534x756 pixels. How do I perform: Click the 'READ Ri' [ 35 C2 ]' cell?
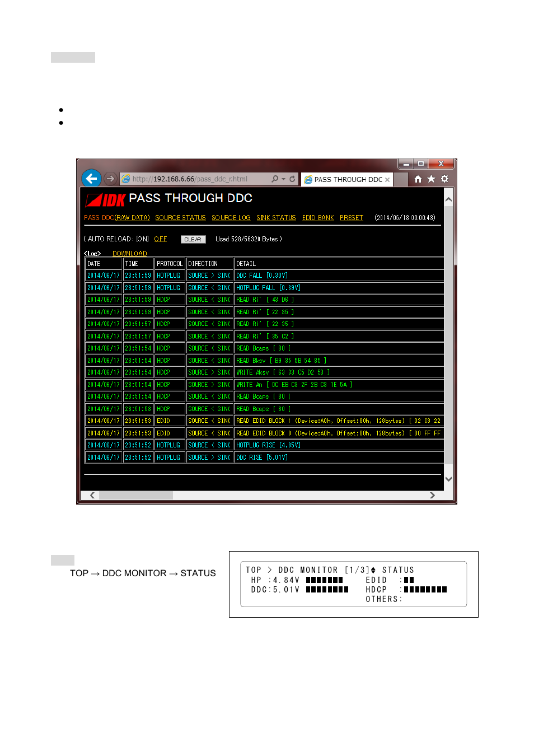tap(339, 336)
